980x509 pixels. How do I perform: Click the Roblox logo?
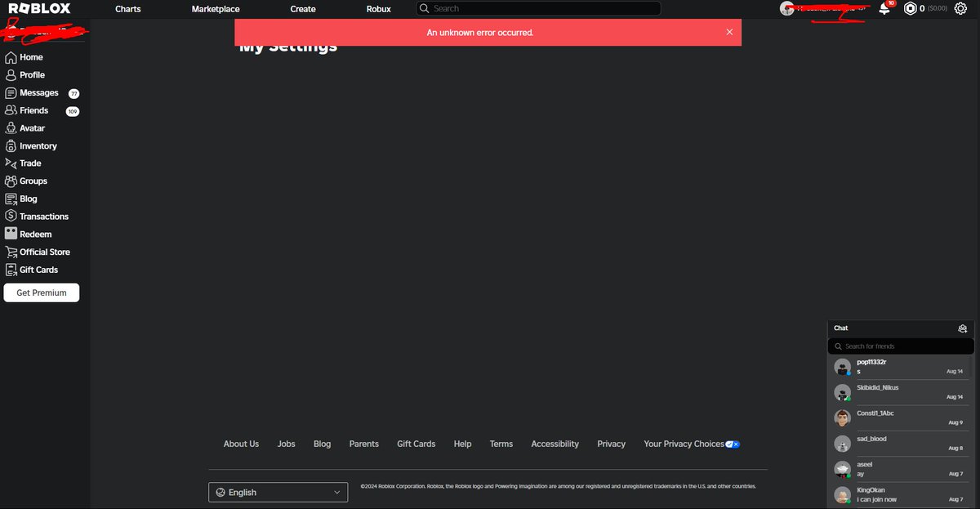(x=39, y=9)
